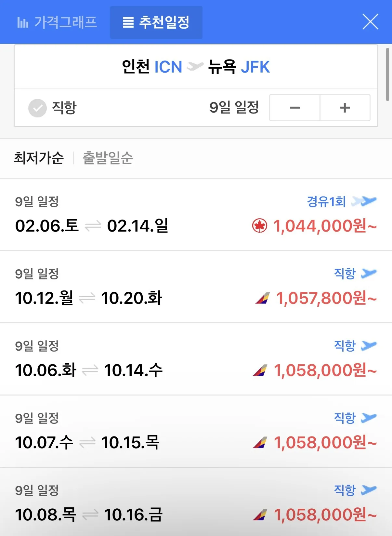Click the 10.07.수 to 10.15.목 dates
The width and height of the screenshot is (392, 536).
tap(87, 442)
